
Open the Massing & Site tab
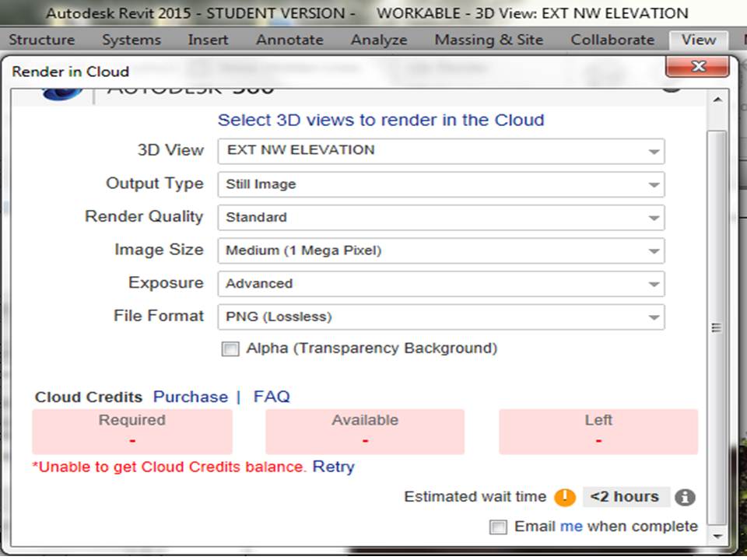tap(489, 40)
